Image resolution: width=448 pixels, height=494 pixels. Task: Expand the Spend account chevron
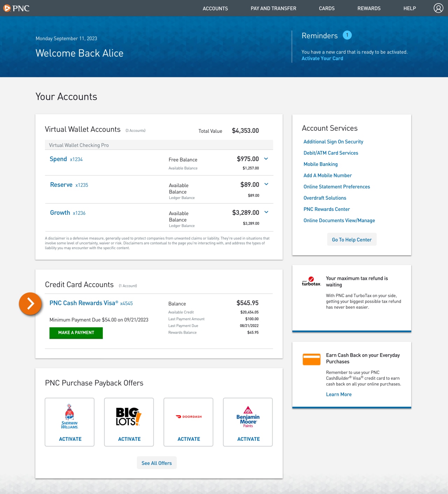coord(266,159)
